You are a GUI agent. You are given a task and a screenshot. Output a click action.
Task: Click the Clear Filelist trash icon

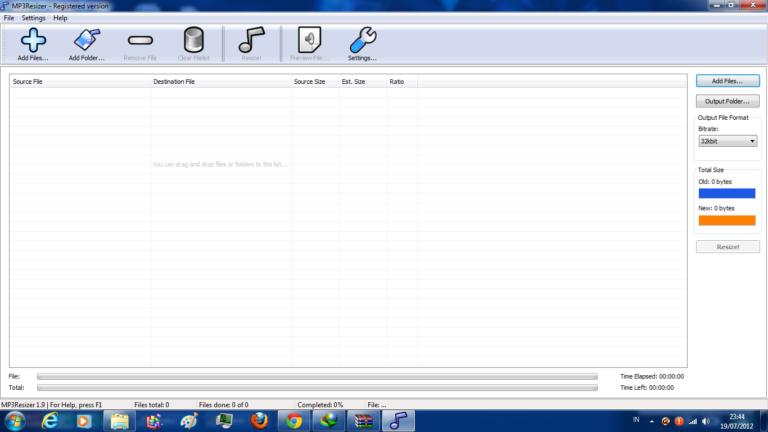click(193, 40)
